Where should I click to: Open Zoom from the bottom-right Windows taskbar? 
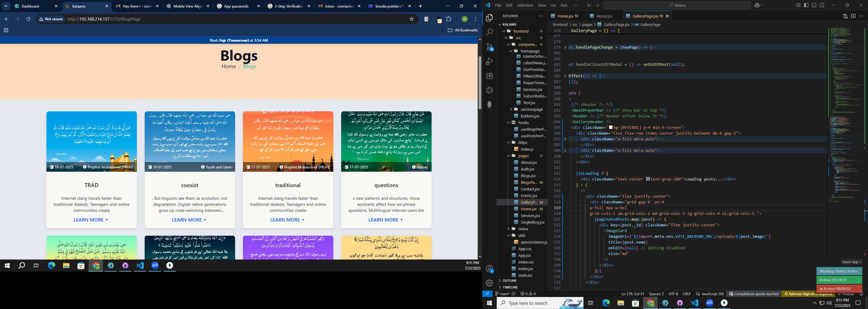coord(709,303)
